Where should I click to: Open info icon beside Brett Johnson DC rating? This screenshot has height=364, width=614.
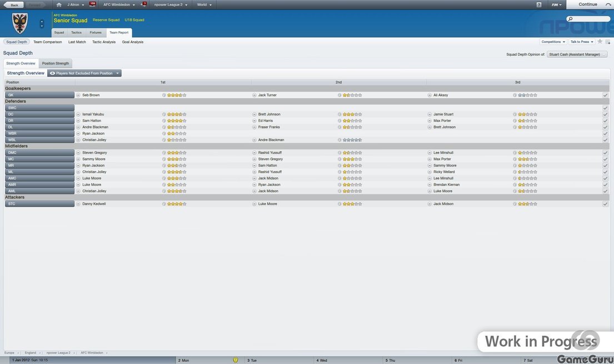pyautogui.click(x=340, y=114)
